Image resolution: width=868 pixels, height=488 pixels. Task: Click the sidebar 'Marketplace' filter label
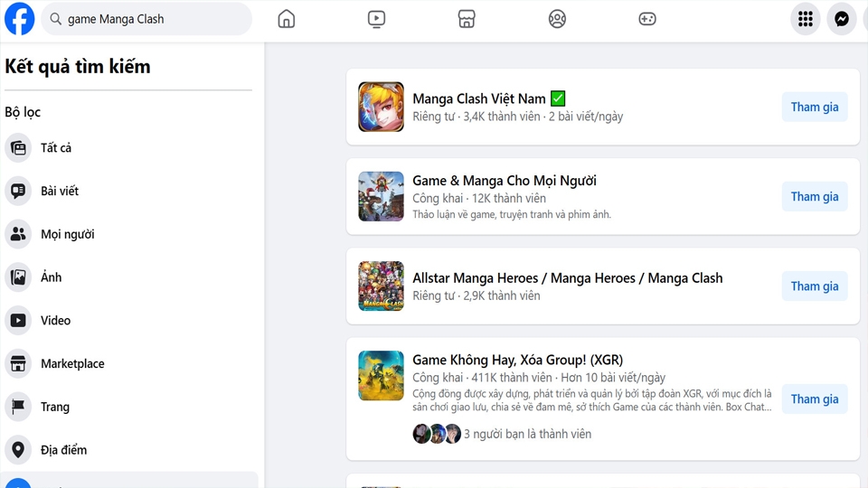(x=72, y=363)
